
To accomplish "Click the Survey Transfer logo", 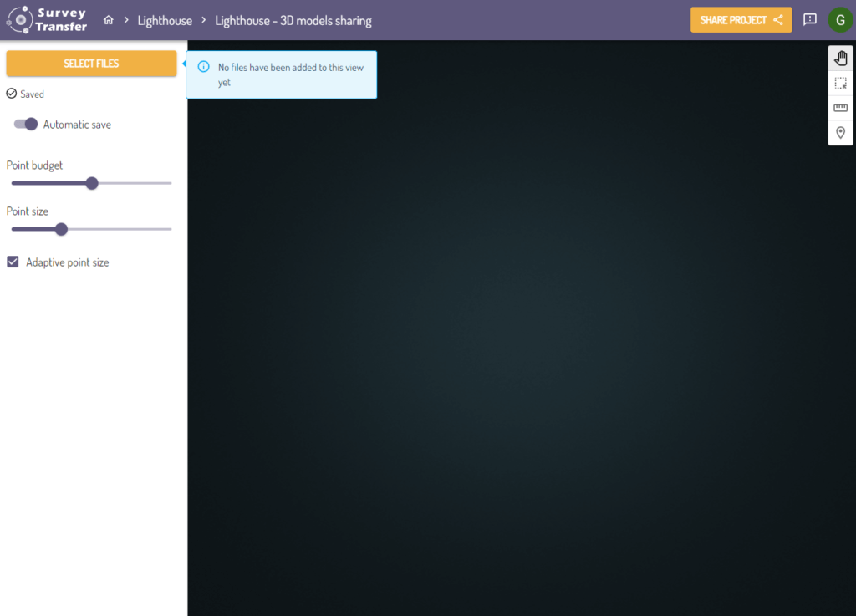I will (x=48, y=20).
